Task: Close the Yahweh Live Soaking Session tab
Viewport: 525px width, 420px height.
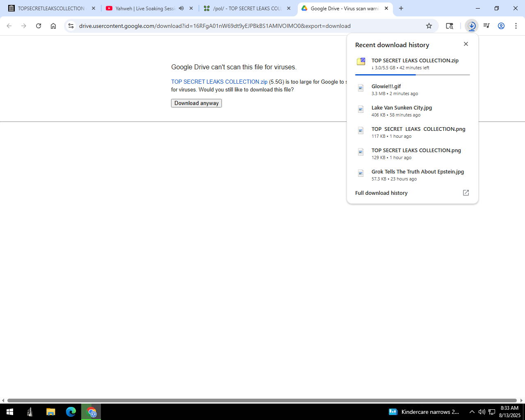Action: [191, 8]
